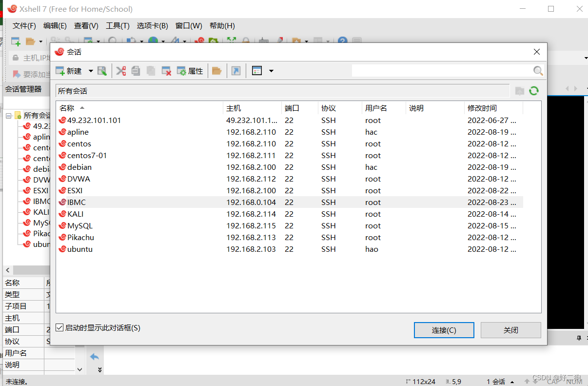Click the session manager left scroll arrow
This screenshot has width=588, height=386.
point(7,270)
